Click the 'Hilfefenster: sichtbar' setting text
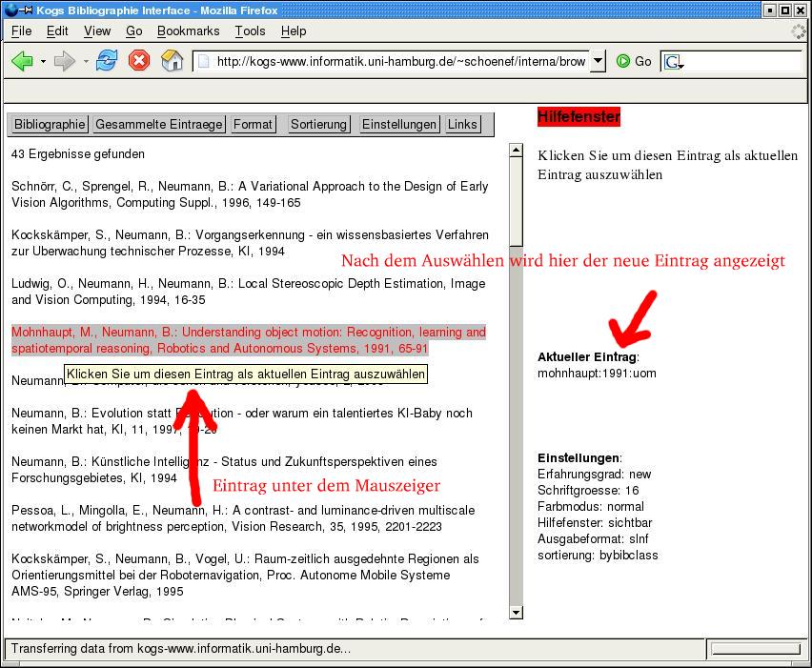The image size is (812, 668). (595, 522)
